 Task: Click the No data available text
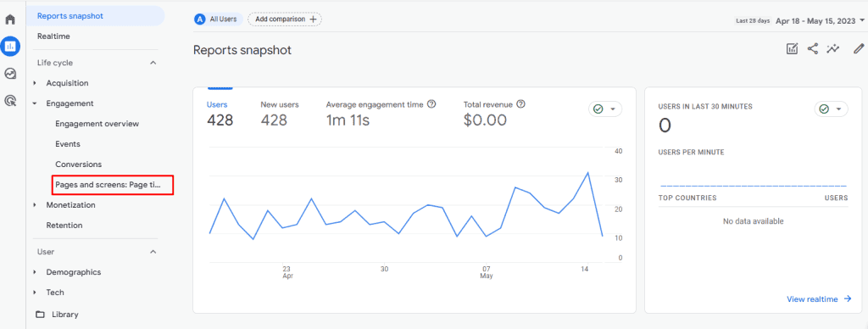coord(753,221)
